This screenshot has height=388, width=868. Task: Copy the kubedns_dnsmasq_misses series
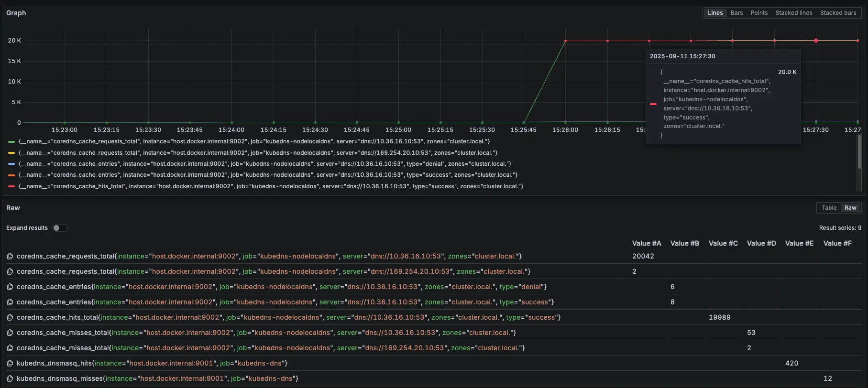click(10, 379)
